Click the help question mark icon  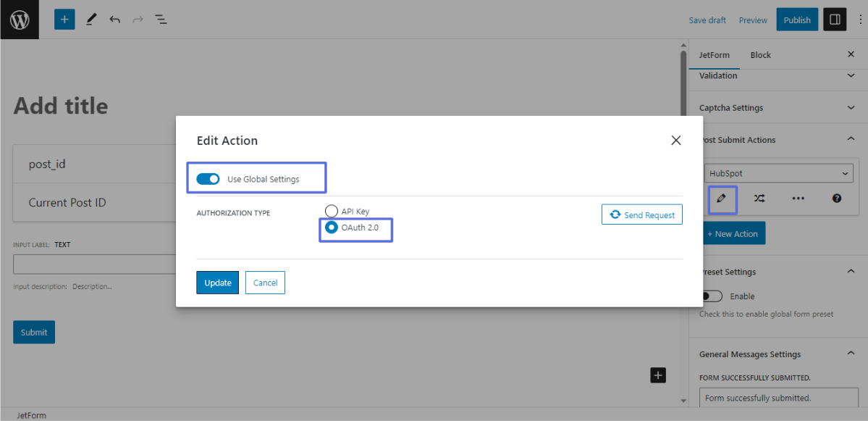click(x=836, y=198)
